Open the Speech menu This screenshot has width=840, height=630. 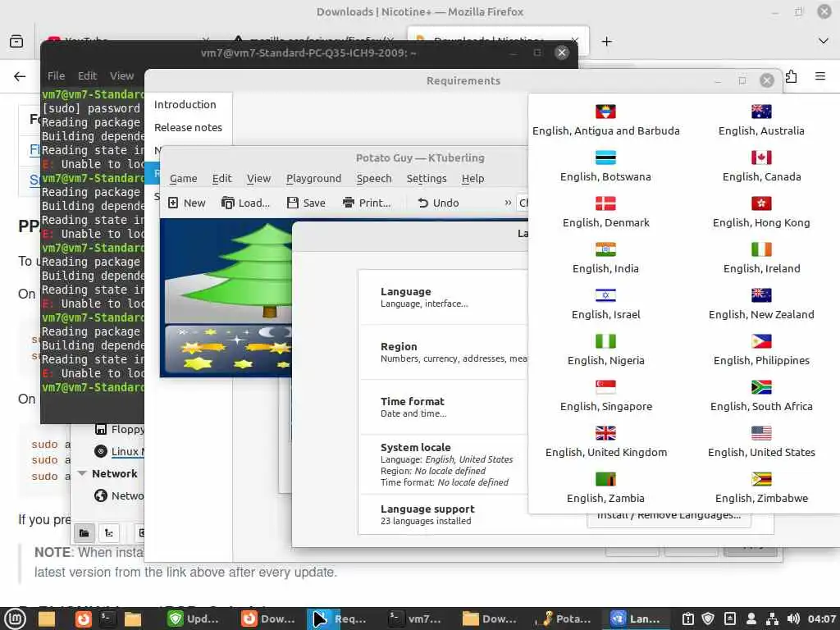click(x=374, y=178)
